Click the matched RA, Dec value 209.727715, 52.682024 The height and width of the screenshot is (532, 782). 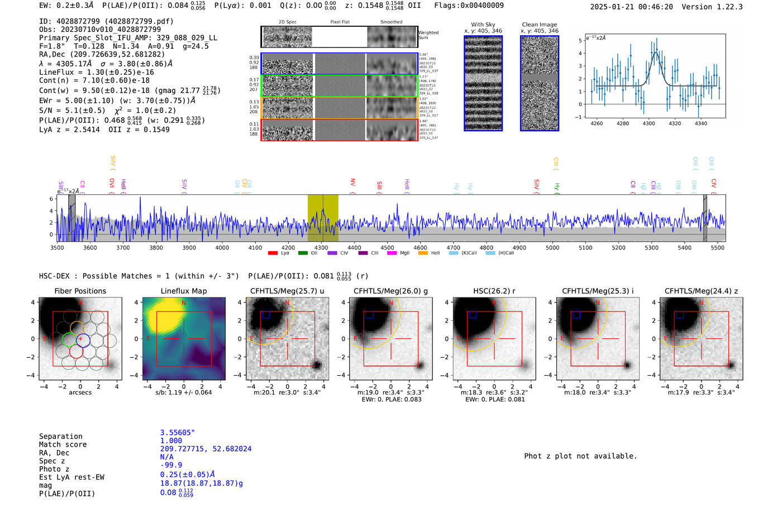206,449
